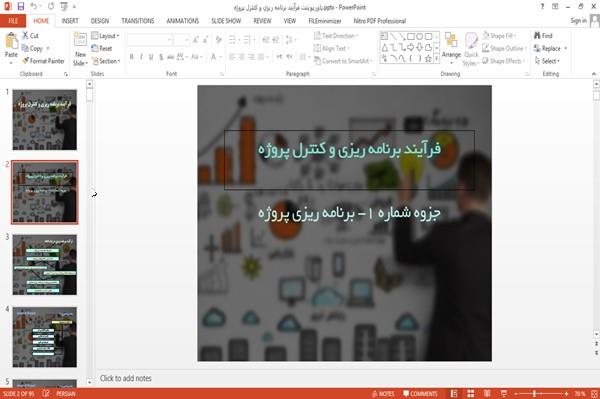Toggle Italic formatting
Viewport: 600px width, 399px height.
[141, 57]
